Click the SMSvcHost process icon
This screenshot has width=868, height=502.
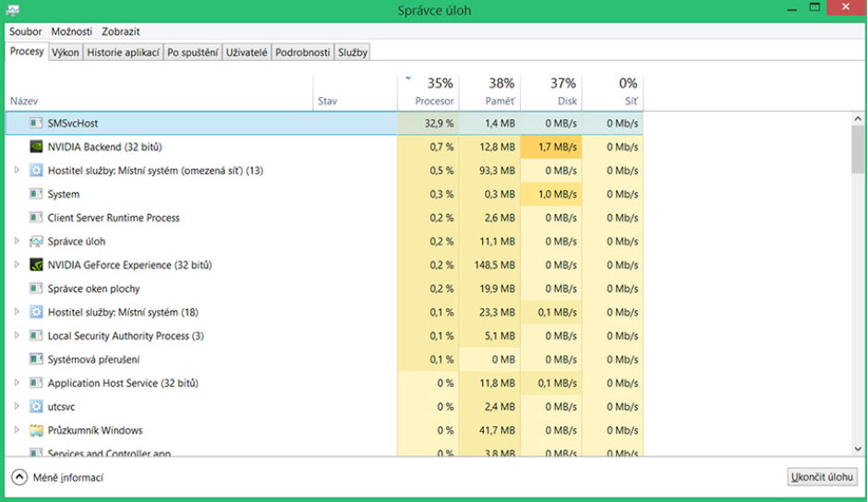point(36,123)
